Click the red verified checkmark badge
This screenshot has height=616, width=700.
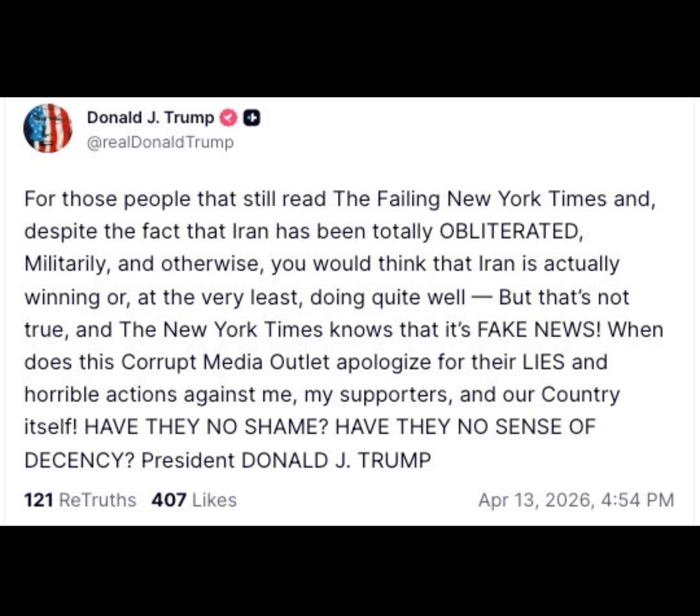click(228, 118)
